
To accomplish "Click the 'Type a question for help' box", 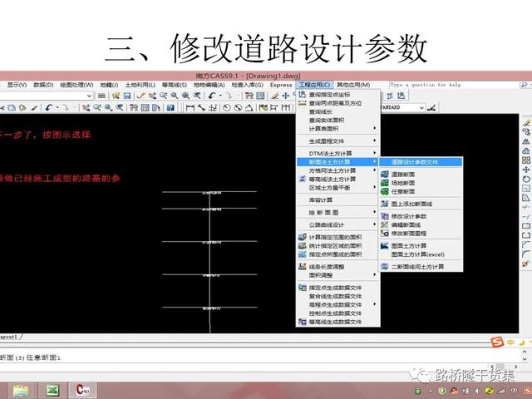I will (x=453, y=85).
